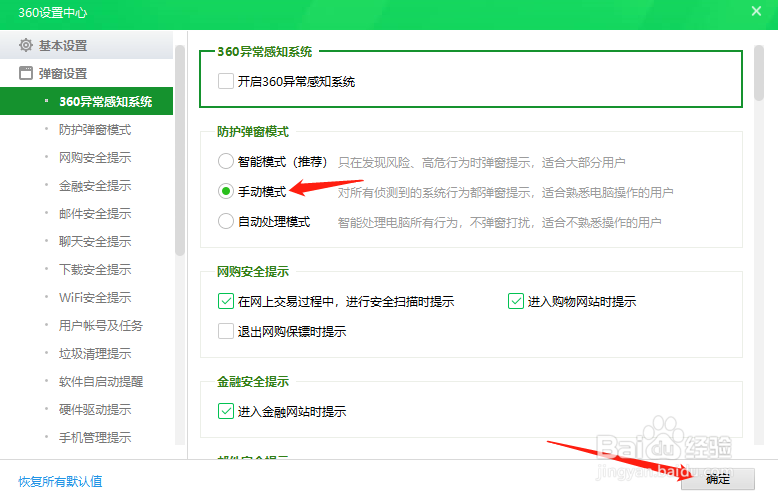Viewport: 778px width, 499px height.
Task: Go to 邮件安全提示 in sidebar
Action: coord(95,213)
